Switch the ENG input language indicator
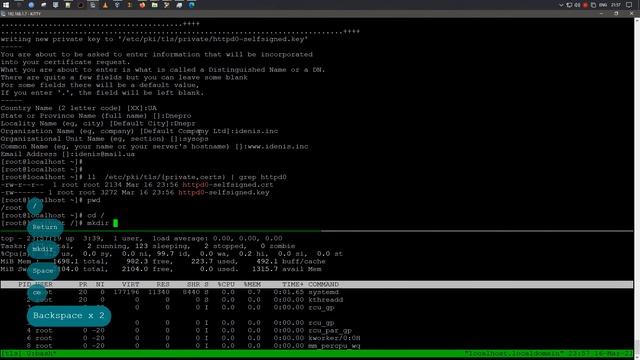 coord(602,5)
